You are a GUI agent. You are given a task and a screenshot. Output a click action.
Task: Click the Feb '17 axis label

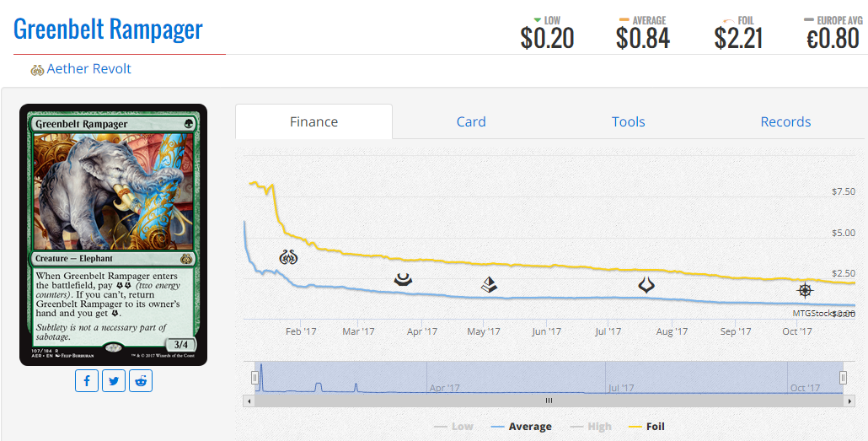(301, 331)
